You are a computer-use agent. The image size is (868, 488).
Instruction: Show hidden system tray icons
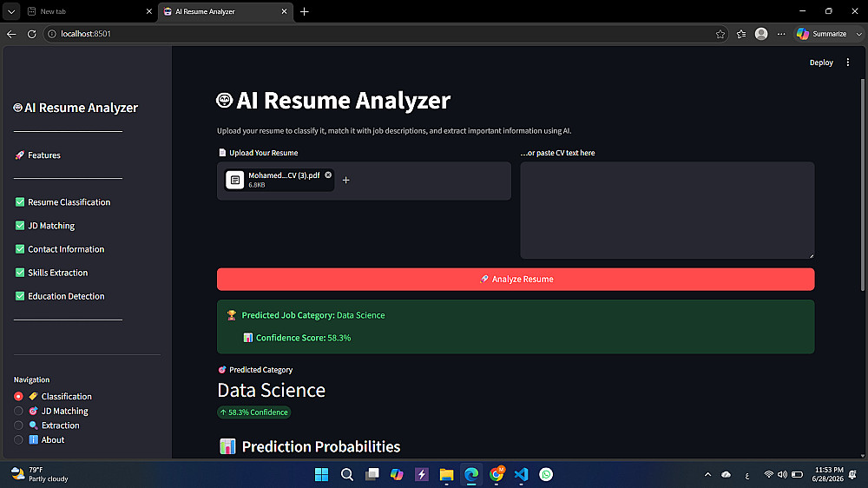(x=707, y=474)
